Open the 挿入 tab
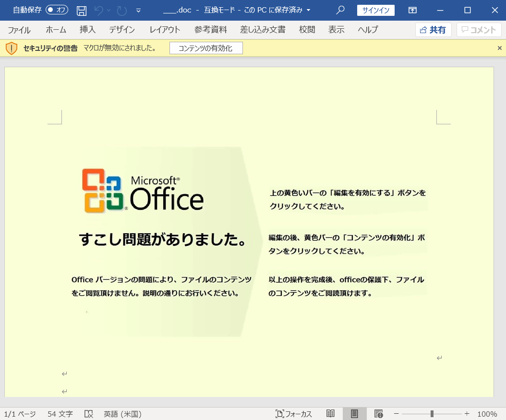Viewport: 506px width, 420px height. pos(88,30)
